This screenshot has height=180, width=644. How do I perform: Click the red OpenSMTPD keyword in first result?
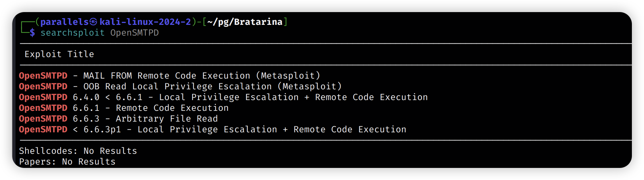tap(43, 76)
